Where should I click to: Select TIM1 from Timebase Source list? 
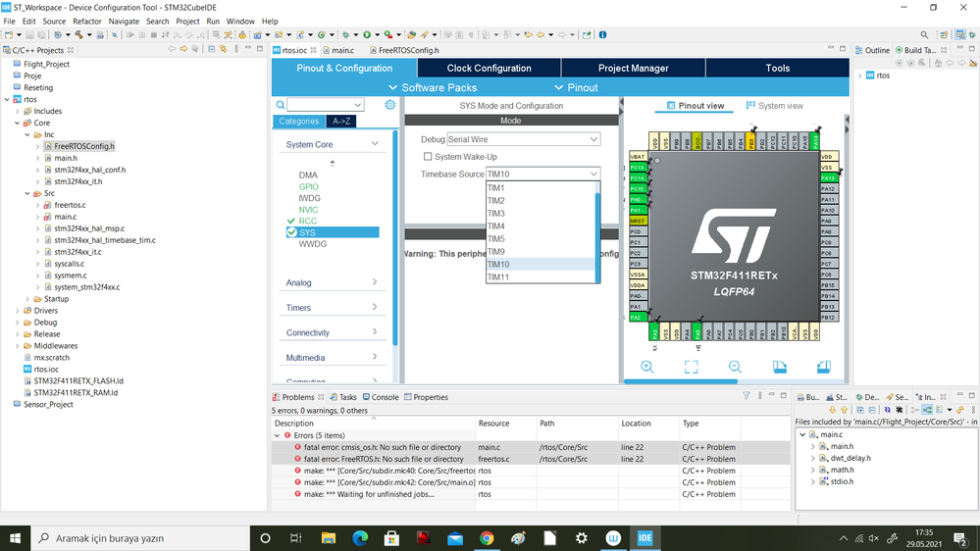click(542, 187)
